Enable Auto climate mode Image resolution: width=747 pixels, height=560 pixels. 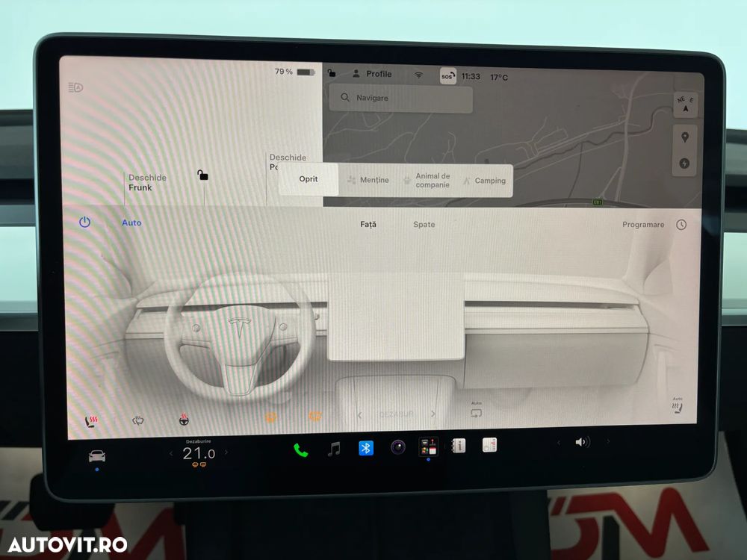pos(131,223)
